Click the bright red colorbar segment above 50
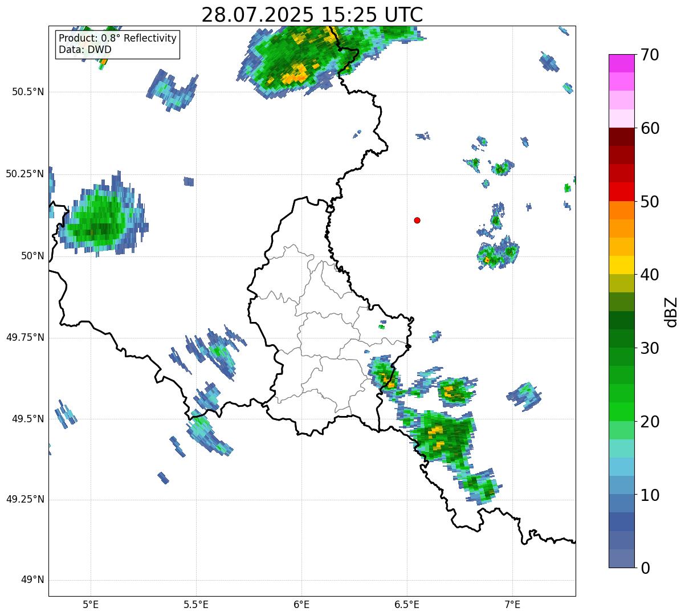 click(x=621, y=192)
